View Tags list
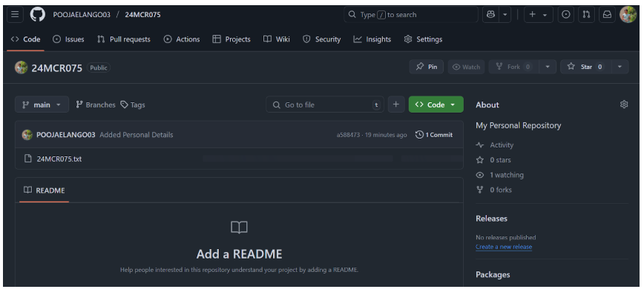644x292 pixels. pyautogui.click(x=133, y=104)
